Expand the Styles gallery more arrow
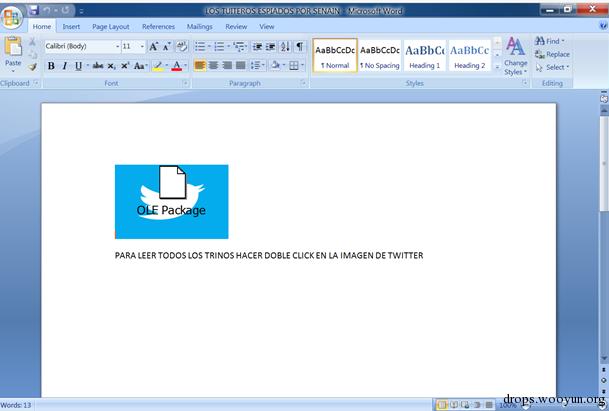 (x=497, y=67)
